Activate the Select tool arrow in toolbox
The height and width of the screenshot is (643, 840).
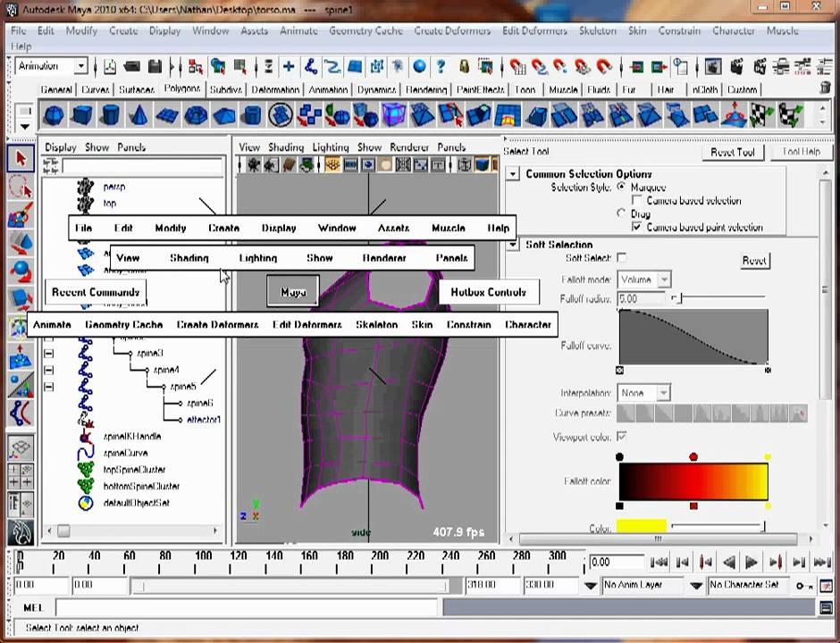coord(21,158)
